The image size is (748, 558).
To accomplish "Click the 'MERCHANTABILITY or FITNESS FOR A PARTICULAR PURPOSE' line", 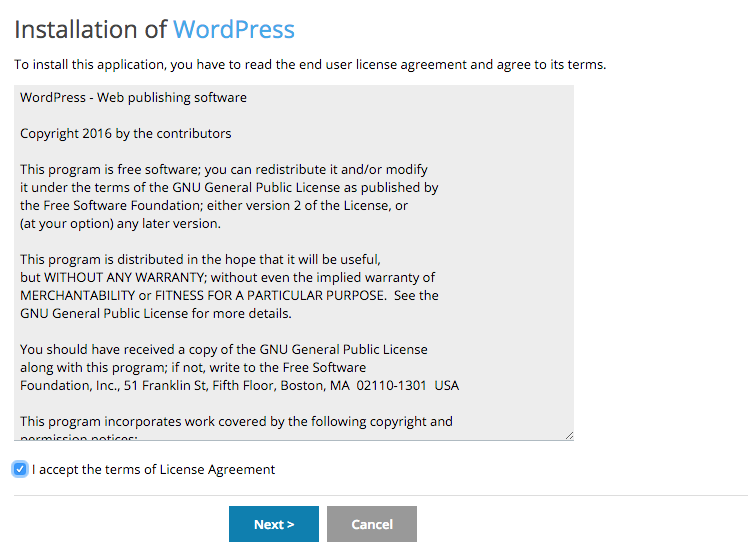I will pyautogui.click(x=229, y=296).
